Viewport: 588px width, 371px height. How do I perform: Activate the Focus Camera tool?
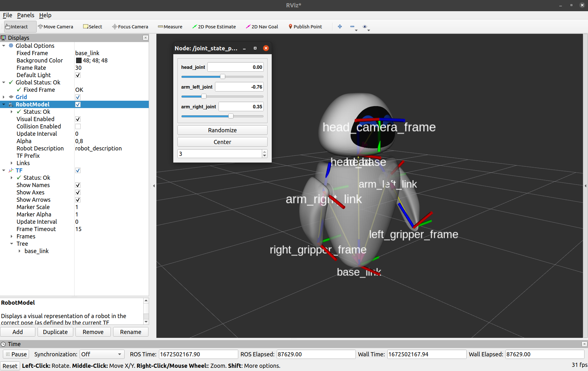click(x=130, y=27)
